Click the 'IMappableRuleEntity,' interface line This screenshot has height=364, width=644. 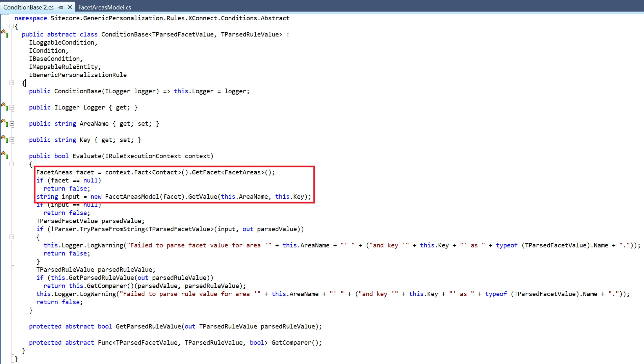point(65,67)
